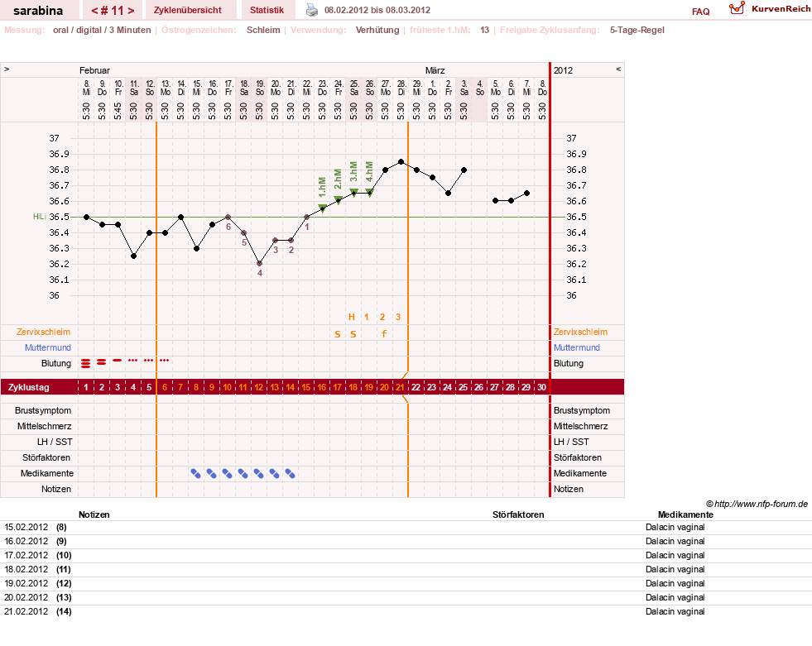This screenshot has width=812, height=646.
Task: Go to next cycle arrow after #11
Action: [131, 11]
